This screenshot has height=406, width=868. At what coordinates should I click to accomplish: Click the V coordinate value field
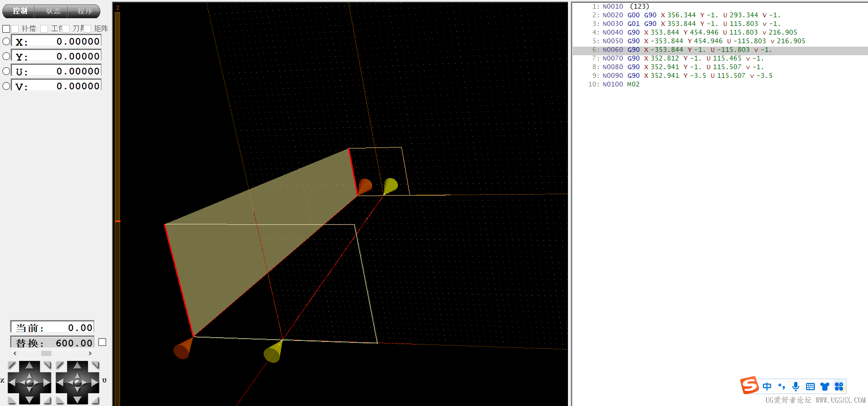pos(56,86)
